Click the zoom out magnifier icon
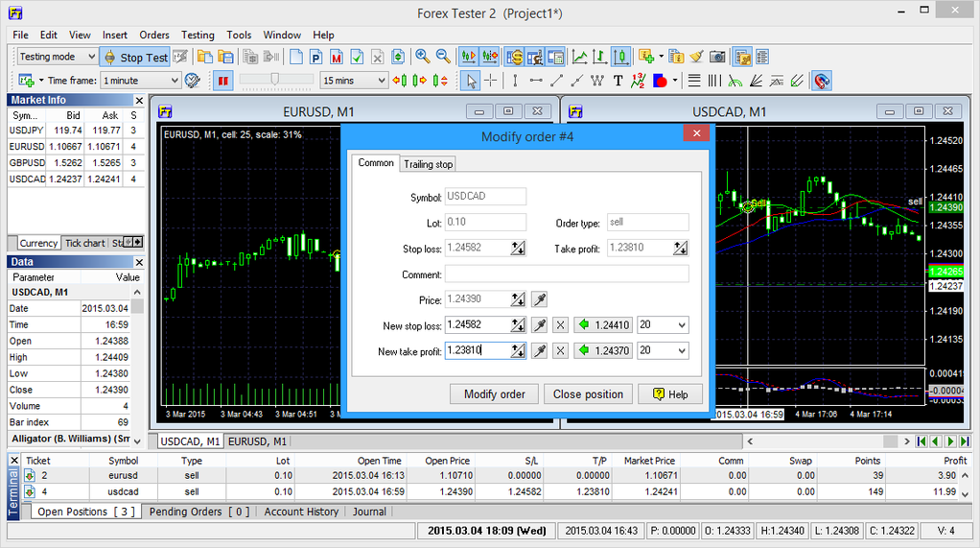Image resolution: width=980 pixels, height=548 pixels. coord(443,57)
